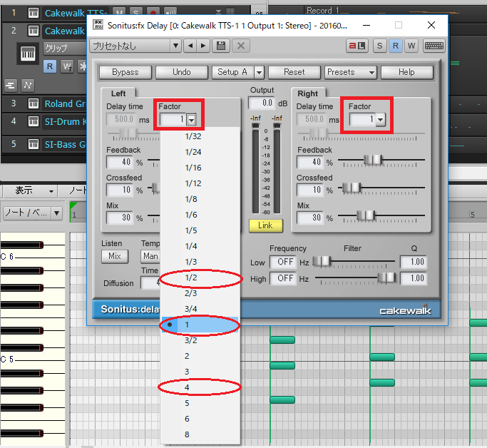Click the delete preset X icon
This screenshot has width=487, height=448.
(x=241, y=46)
